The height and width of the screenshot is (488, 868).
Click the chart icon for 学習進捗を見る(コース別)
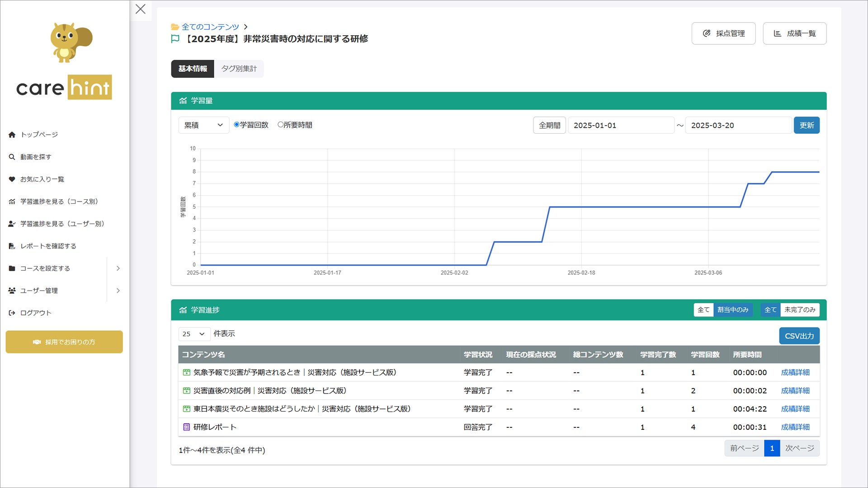tap(12, 202)
